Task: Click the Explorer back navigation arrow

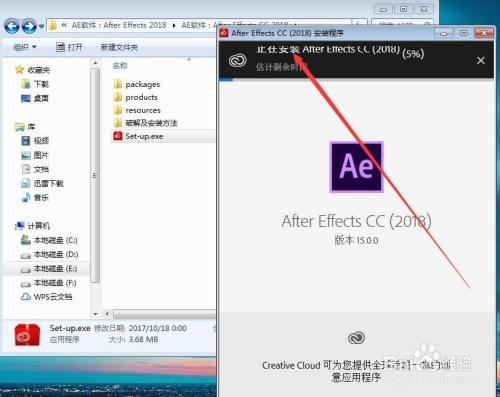Action: coord(12,26)
